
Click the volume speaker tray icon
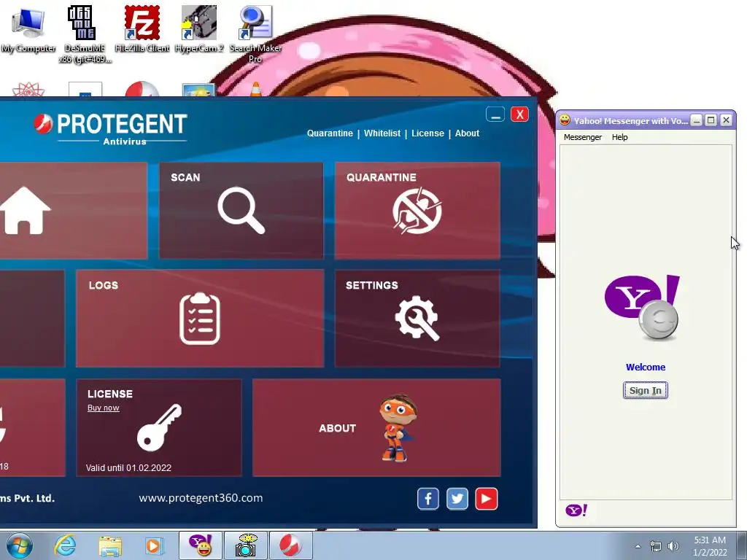(x=673, y=546)
